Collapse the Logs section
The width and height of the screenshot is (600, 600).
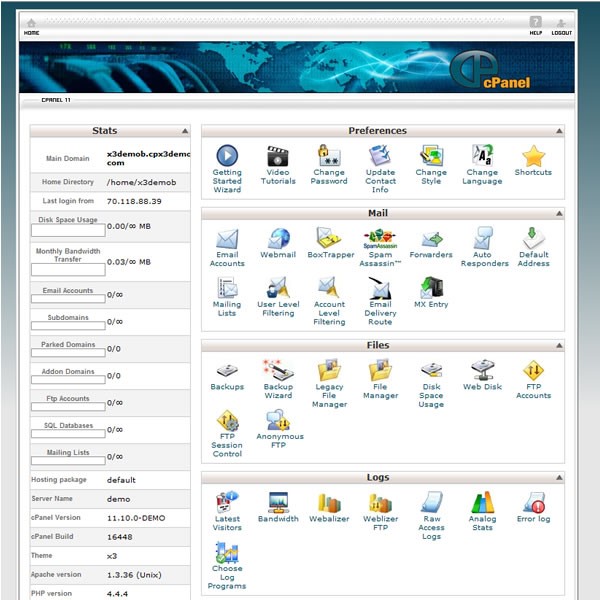(x=559, y=477)
